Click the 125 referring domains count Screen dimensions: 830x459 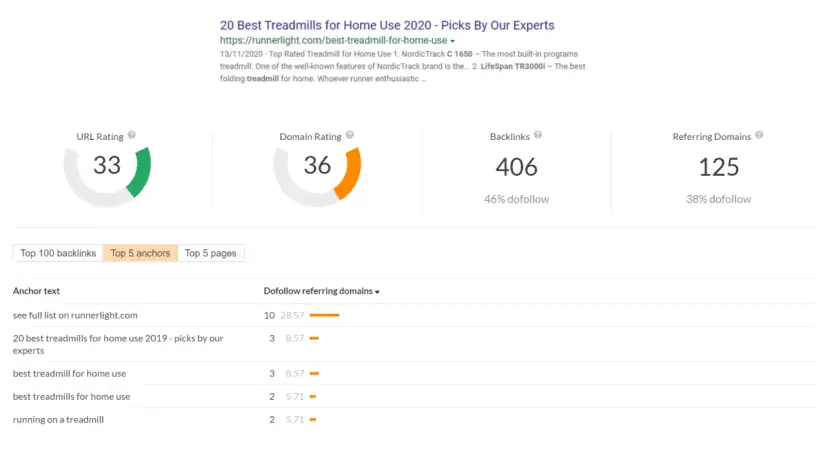[718, 167]
